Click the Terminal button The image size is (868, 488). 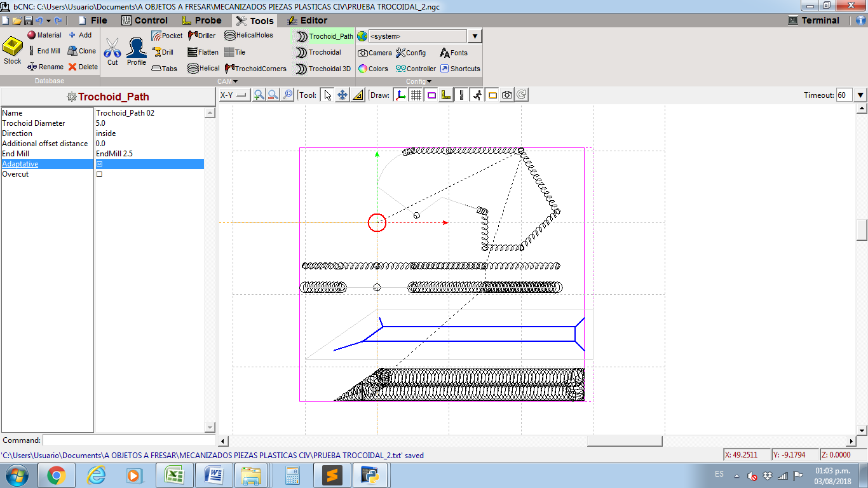pyautogui.click(x=814, y=20)
